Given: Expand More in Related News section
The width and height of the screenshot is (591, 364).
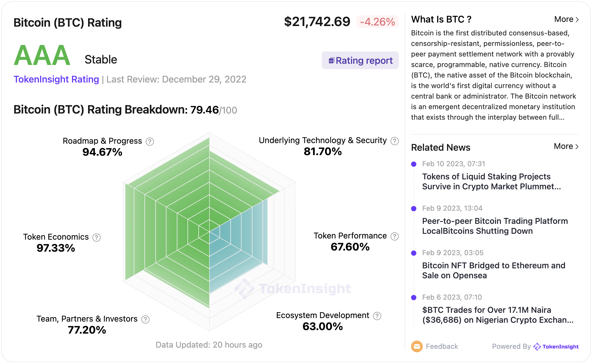Looking at the screenshot, I should coord(566,146).
